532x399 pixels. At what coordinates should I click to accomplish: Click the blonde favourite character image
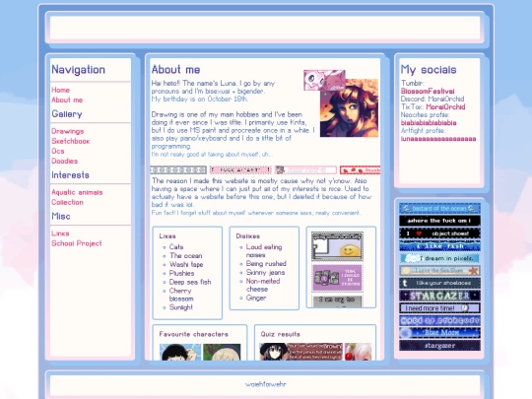point(222,352)
